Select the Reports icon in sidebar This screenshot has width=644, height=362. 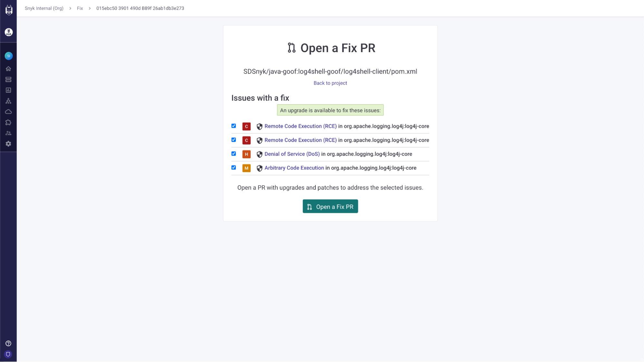8,90
